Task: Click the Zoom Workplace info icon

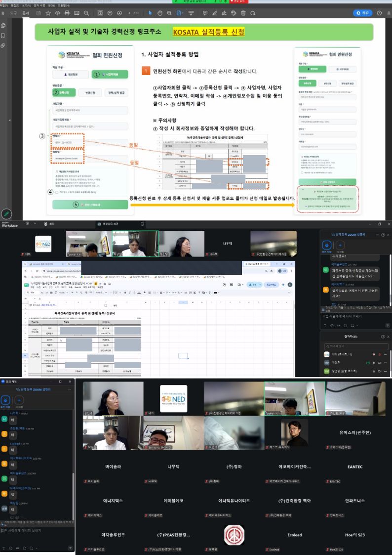Action: coord(27,224)
